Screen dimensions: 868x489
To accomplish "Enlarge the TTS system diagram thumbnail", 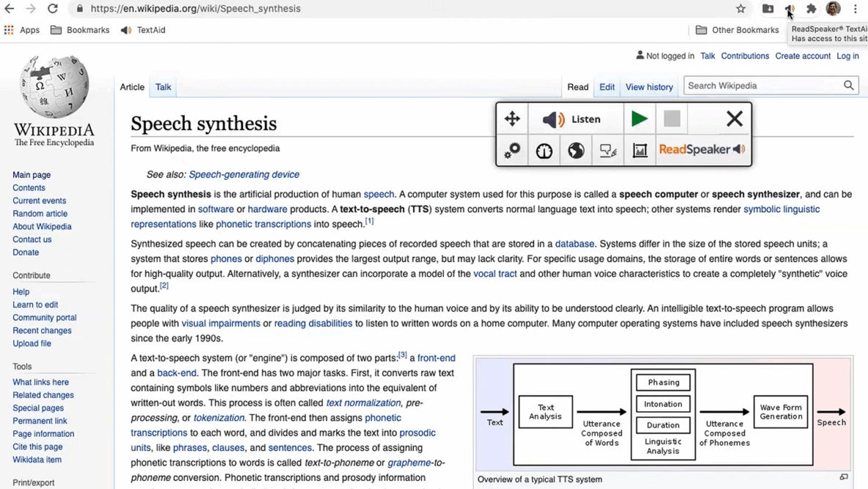I will (x=844, y=477).
